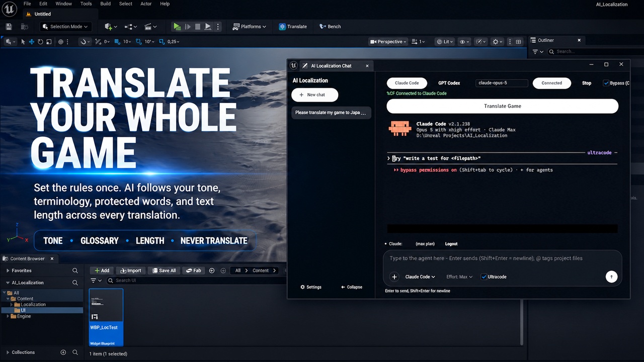Open surface snapping dropdown in viewport toolbar

[x=85, y=42]
